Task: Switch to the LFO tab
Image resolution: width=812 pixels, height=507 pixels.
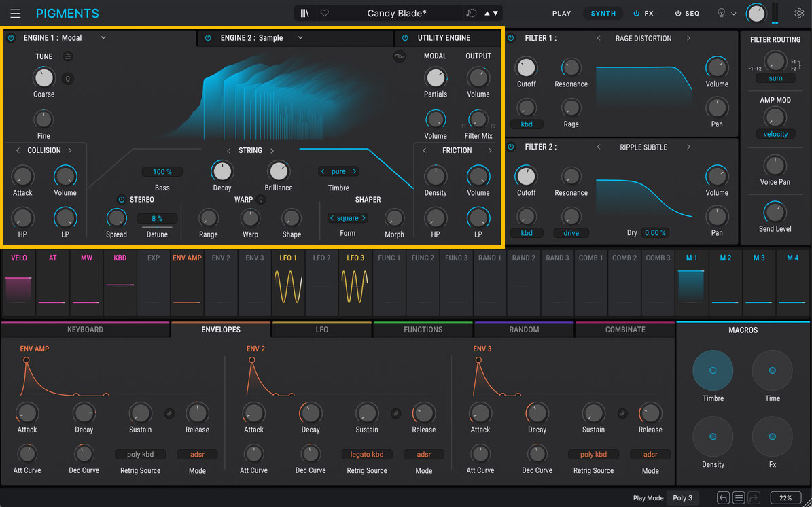Action: (321, 330)
